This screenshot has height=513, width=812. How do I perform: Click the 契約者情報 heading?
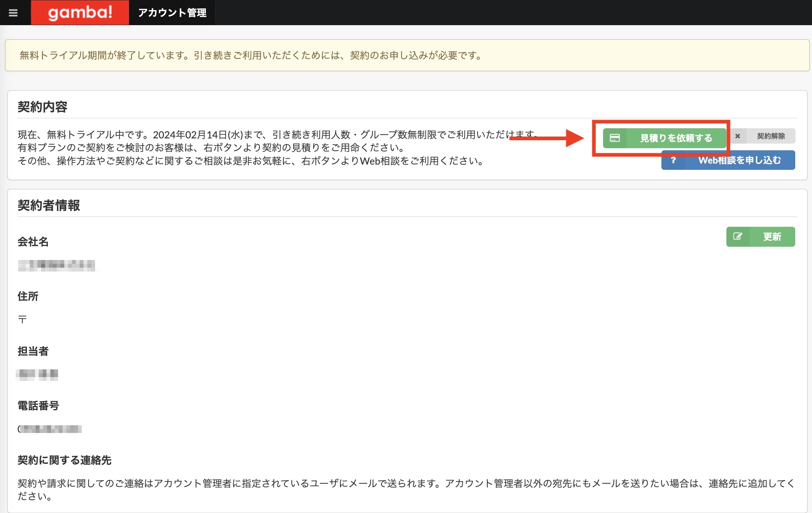coord(49,205)
